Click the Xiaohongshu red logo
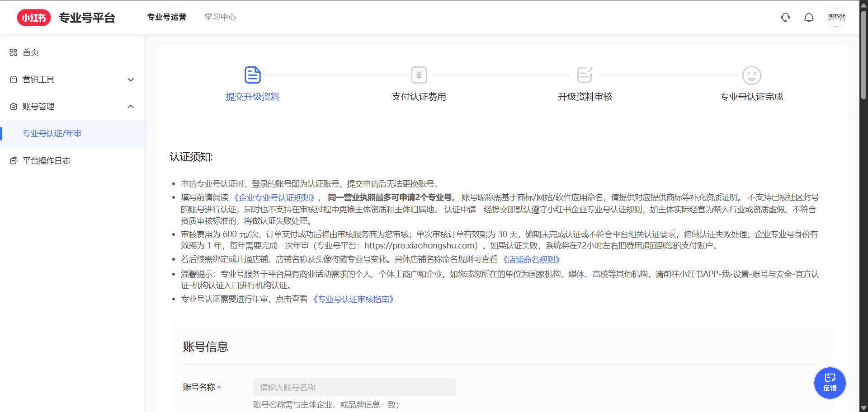 [x=34, y=18]
